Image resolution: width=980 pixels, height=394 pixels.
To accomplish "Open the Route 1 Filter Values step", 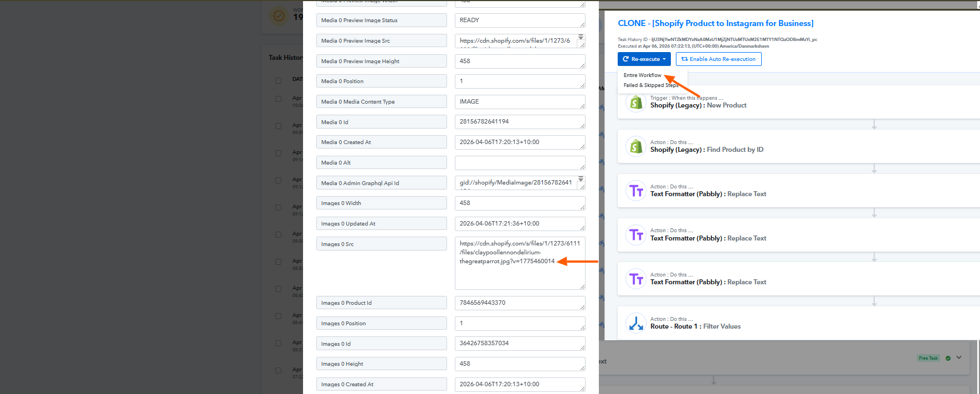I will 798,323.
